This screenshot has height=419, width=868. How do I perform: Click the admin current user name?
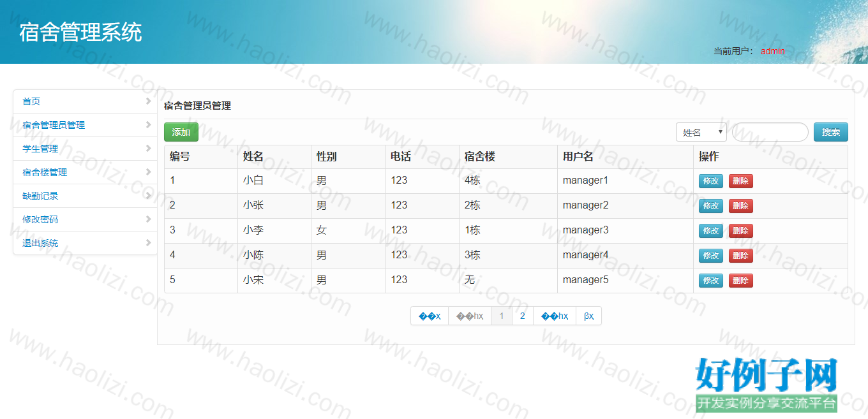tap(773, 51)
